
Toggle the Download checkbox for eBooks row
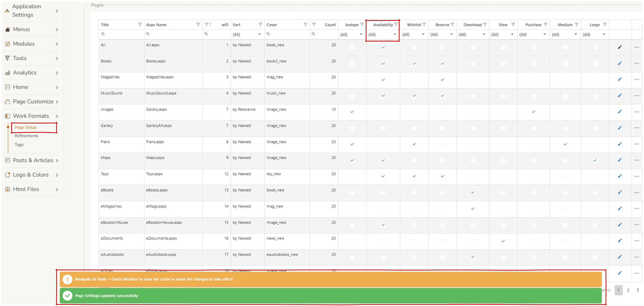pyautogui.click(x=473, y=192)
